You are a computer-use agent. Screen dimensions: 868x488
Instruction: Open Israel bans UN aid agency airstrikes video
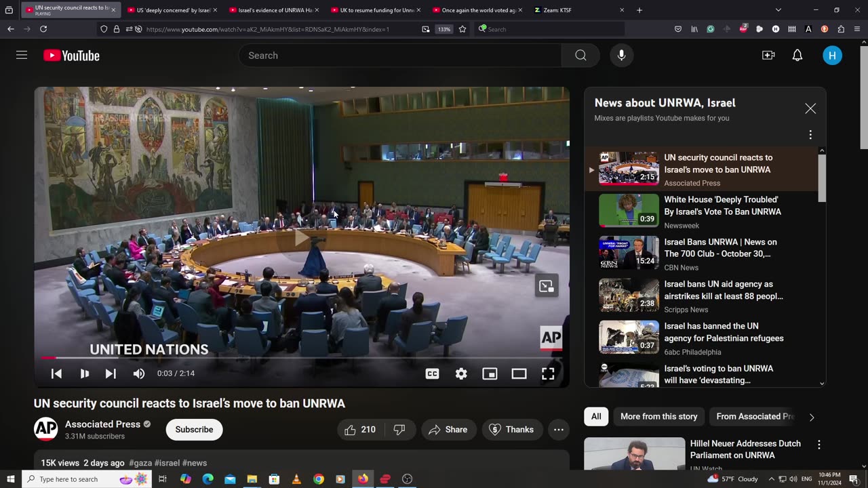(701, 296)
